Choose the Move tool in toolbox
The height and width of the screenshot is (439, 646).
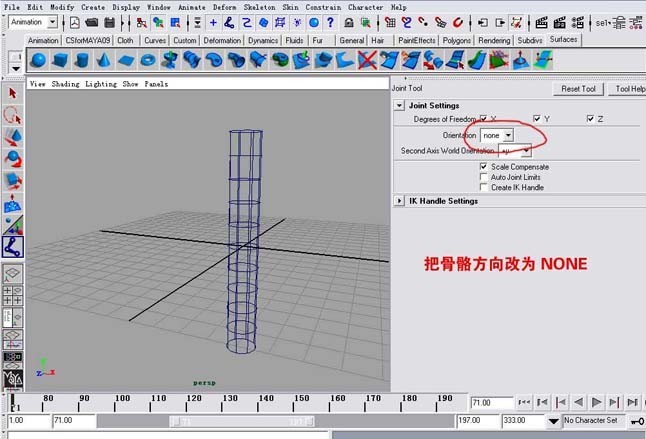pos(13,136)
